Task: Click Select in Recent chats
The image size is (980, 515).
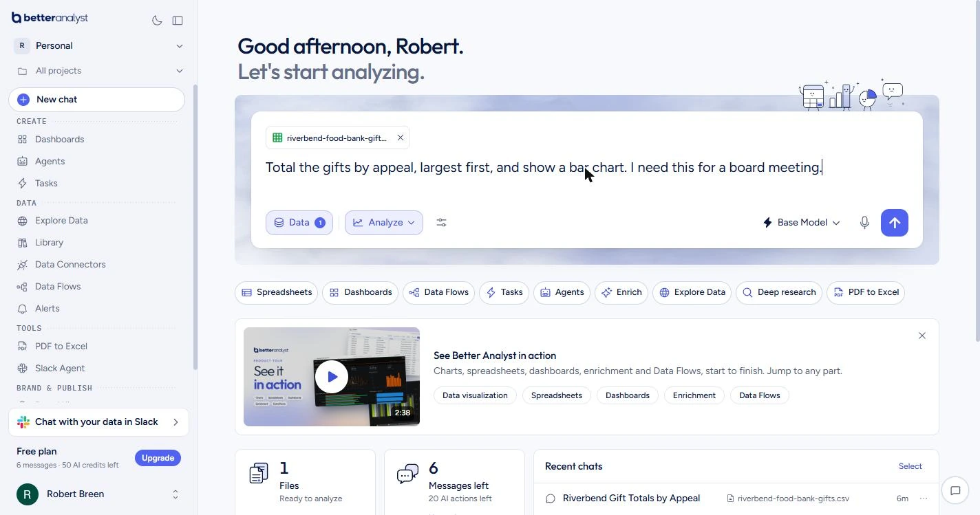Action: [910, 466]
